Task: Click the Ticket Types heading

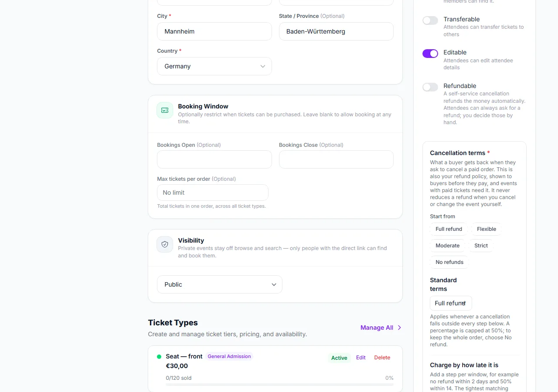Action: (173, 323)
